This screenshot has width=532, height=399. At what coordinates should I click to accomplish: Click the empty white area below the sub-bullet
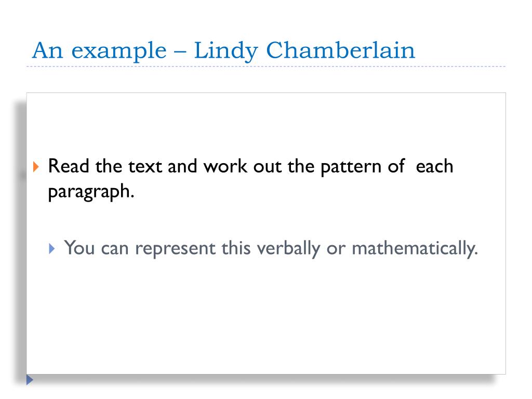tap(266, 315)
